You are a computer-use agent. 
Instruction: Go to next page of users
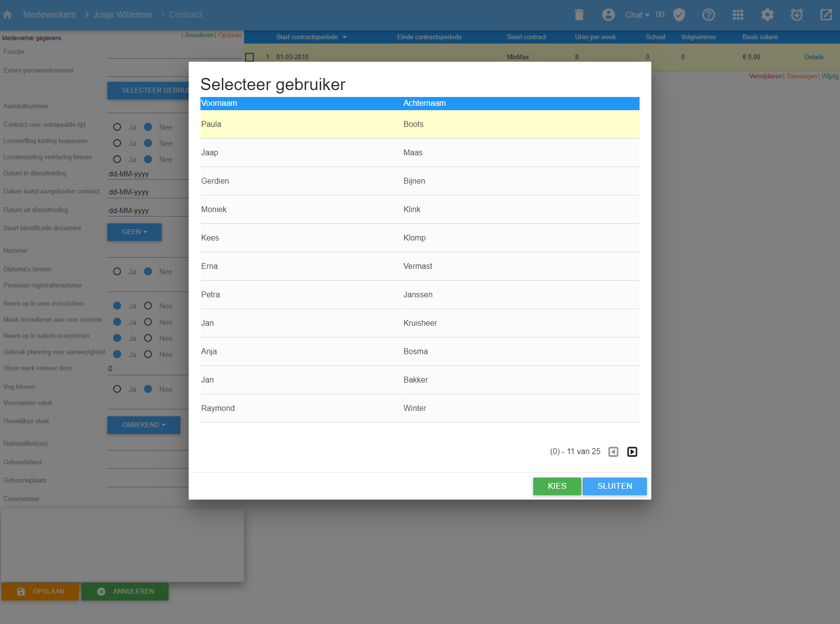coord(632,451)
